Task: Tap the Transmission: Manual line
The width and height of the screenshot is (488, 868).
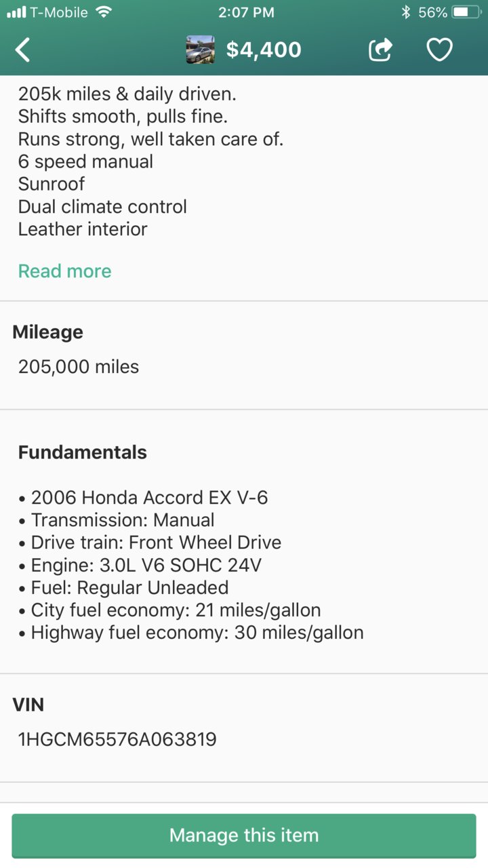Action: 117,520
